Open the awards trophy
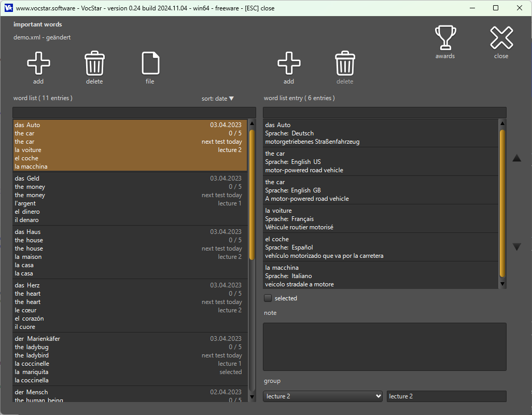532x415 pixels. [x=445, y=38]
